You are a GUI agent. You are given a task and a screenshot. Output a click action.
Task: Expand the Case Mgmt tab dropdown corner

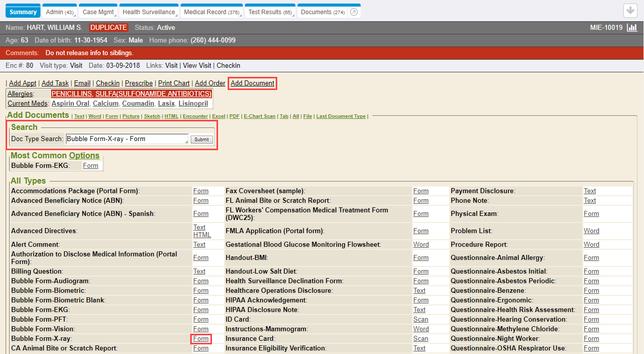pos(115,16)
